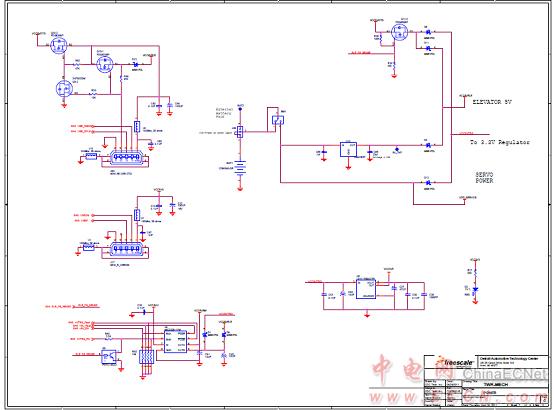Select the bottom-left power switch IC chip
This screenshot has height=410, width=554.
(176, 341)
